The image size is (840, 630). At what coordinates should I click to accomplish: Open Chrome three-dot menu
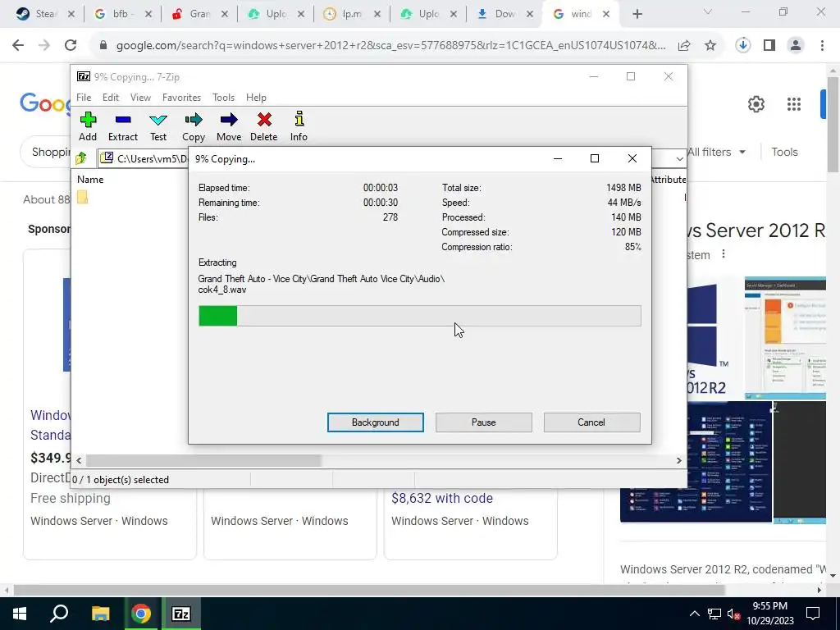[822, 46]
